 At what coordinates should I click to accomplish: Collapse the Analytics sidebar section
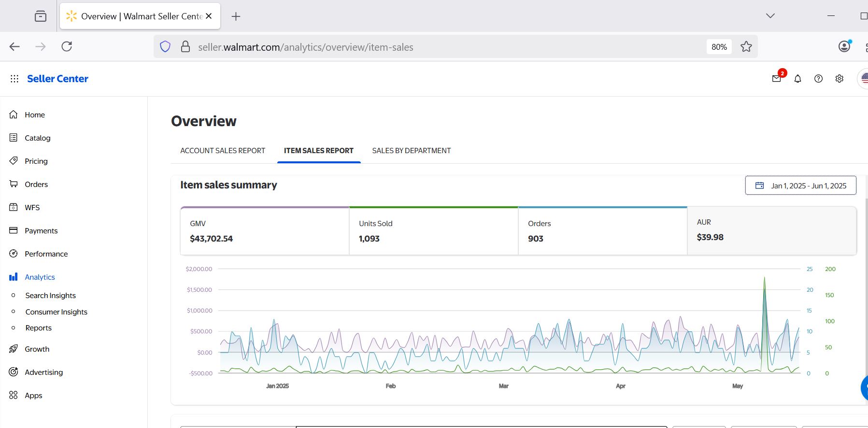click(x=40, y=277)
